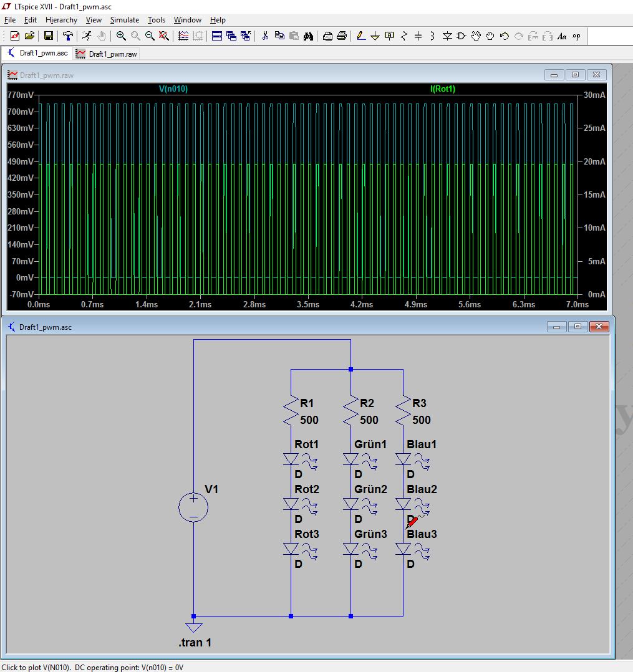
Task: Click the Pick Visible Traces icon
Action: pos(183,36)
